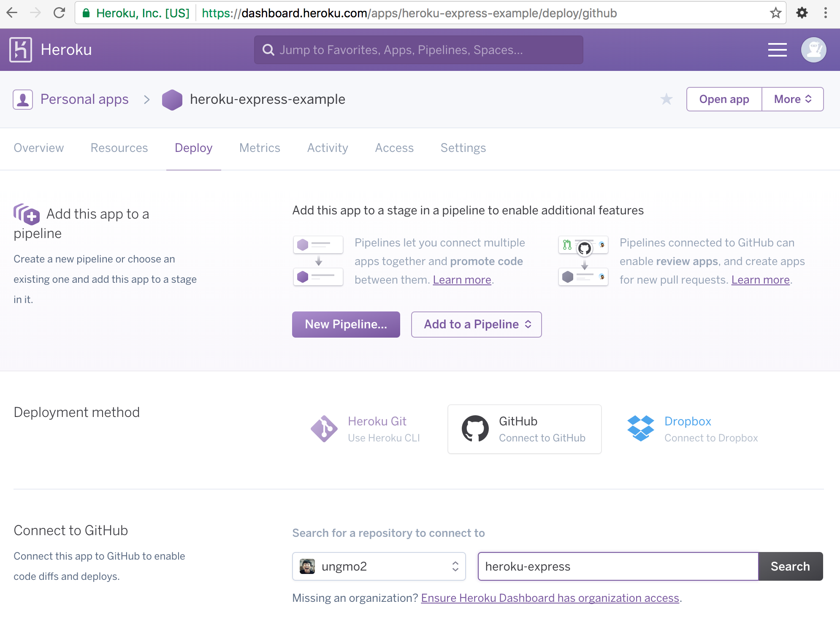Click the 'New Pipeline...' button
The image size is (840, 617).
pos(346,324)
